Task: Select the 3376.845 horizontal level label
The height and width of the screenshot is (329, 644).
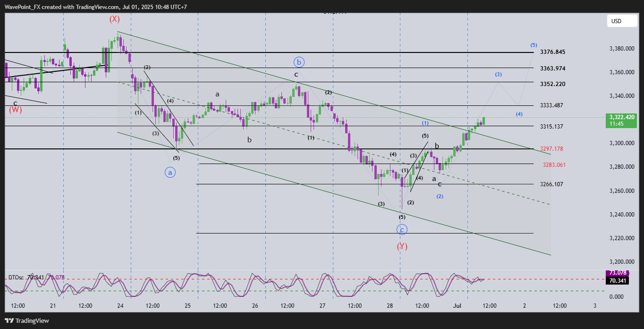Action: pos(553,52)
